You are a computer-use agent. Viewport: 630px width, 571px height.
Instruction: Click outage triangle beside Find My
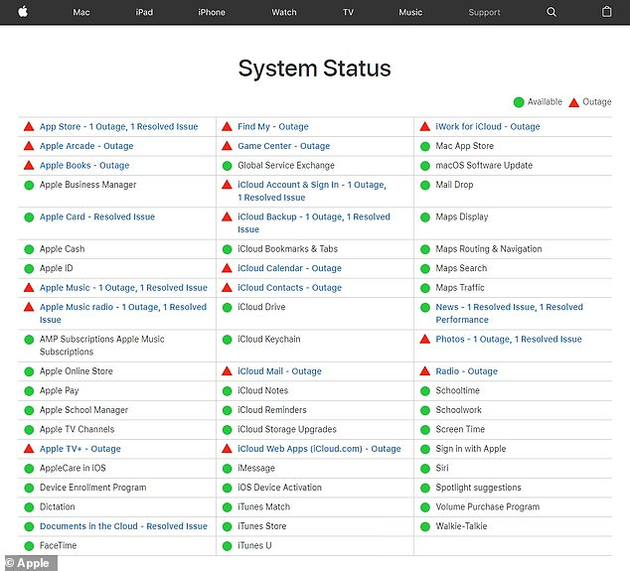[227, 127]
